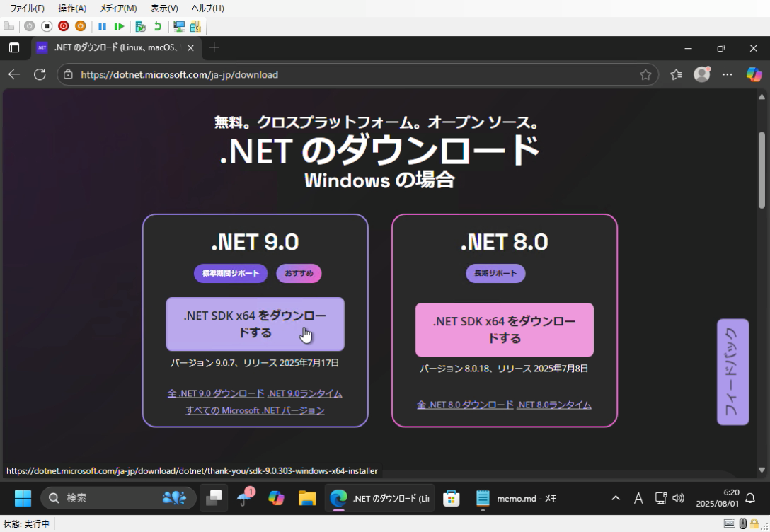Open the volume control in the tray
Image resolution: width=770 pixels, height=532 pixels.
pyautogui.click(x=678, y=498)
